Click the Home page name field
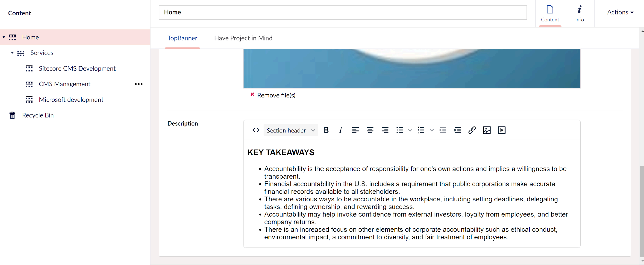 pos(342,12)
